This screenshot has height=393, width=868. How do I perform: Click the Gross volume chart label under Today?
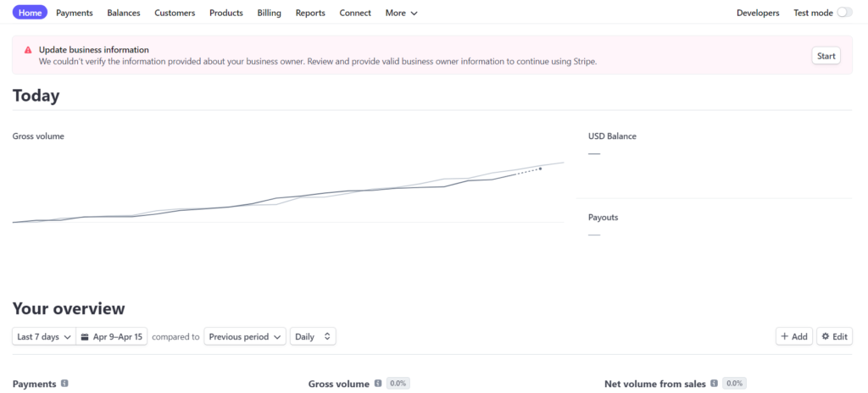click(38, 136)
